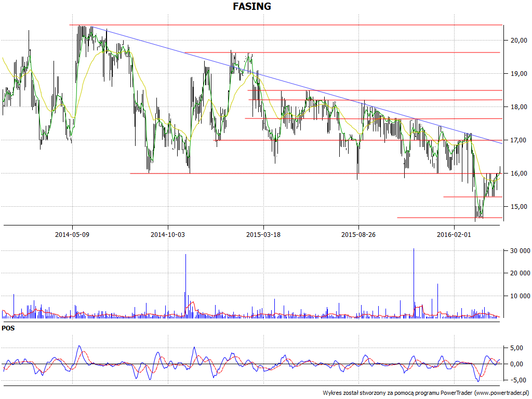Select the 15,00 price axis label
532x399 pixels.
click(519, 207)
